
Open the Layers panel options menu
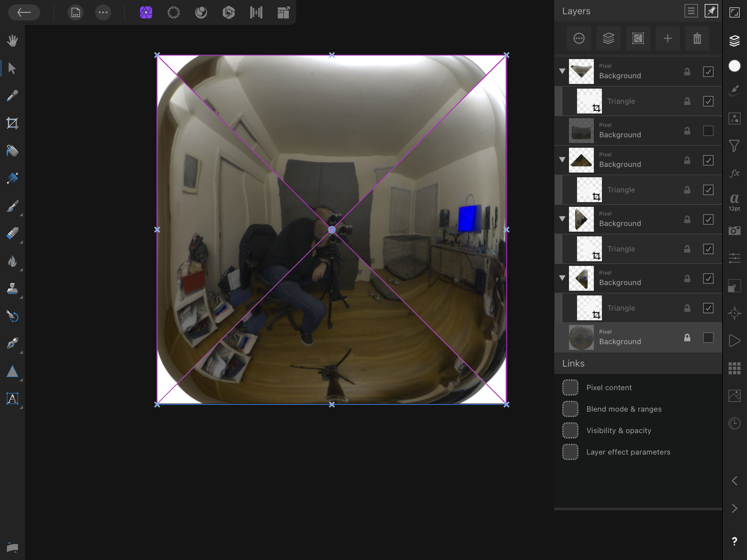pyautogui.click(x=691, y=11)
